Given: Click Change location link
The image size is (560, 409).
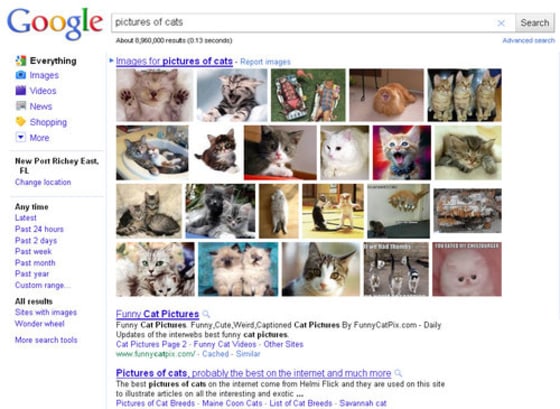Looking at the screenshot, I should [x=43, y=182].
